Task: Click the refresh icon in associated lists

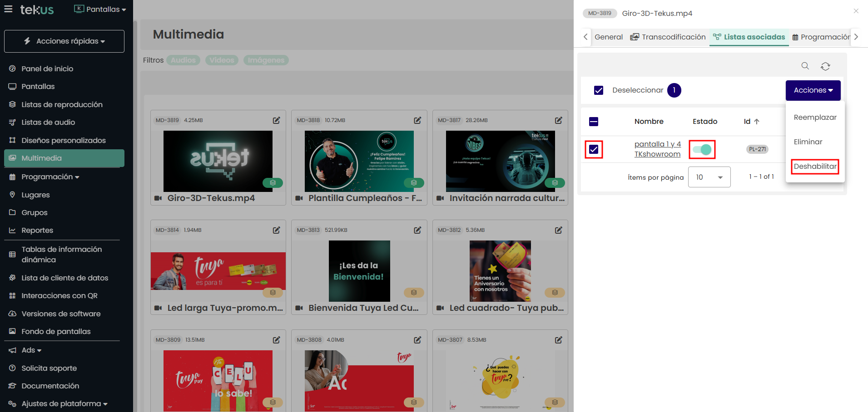Action: coord(825,67)
